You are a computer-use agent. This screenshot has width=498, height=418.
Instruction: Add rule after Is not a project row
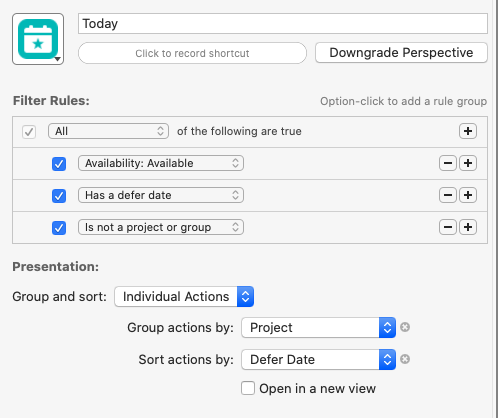468,227
